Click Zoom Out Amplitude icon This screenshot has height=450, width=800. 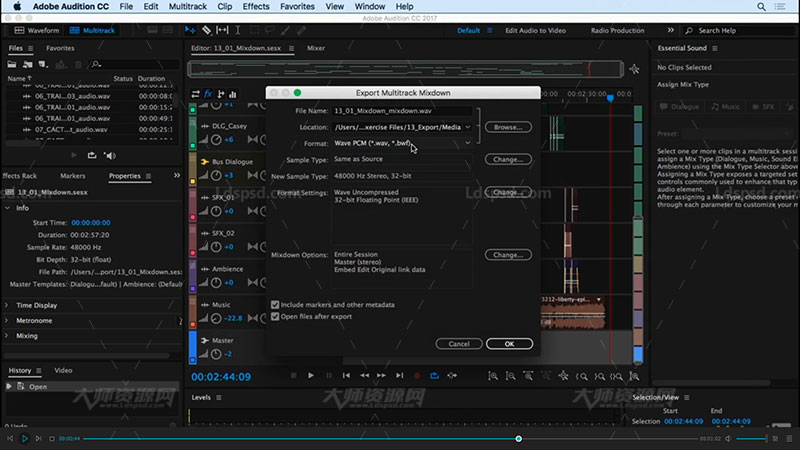coord(510,376)
